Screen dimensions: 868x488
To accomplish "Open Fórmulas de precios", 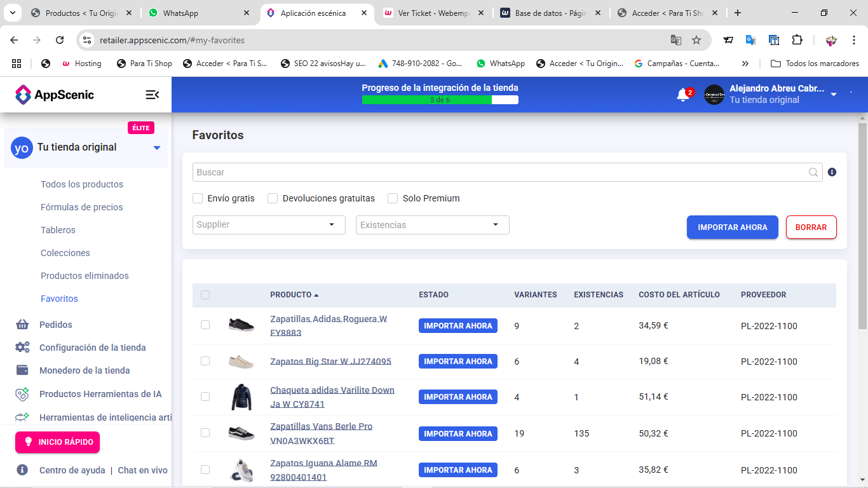I will pos(82,207).
